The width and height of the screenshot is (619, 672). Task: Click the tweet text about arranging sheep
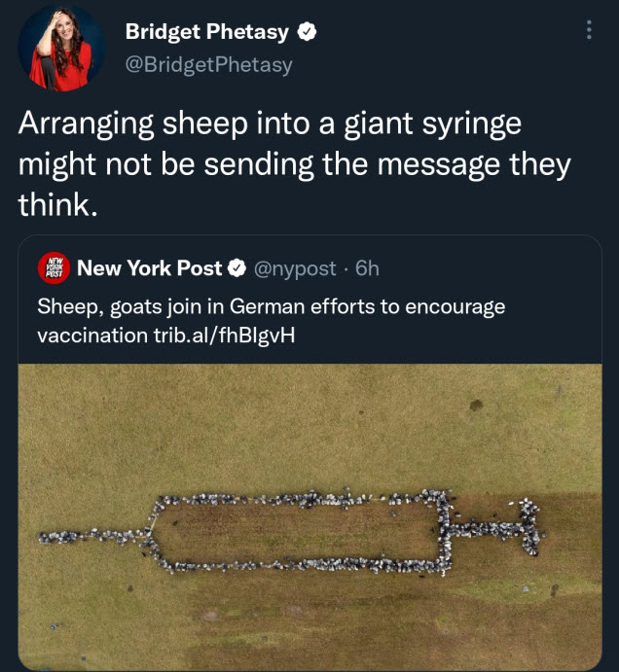click(294, 163)
